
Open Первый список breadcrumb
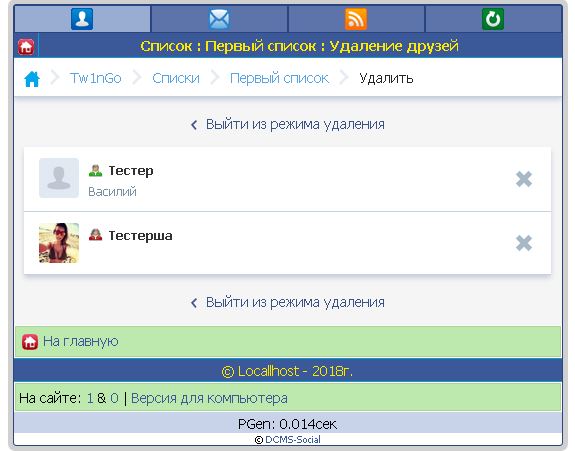click(279, 78)
